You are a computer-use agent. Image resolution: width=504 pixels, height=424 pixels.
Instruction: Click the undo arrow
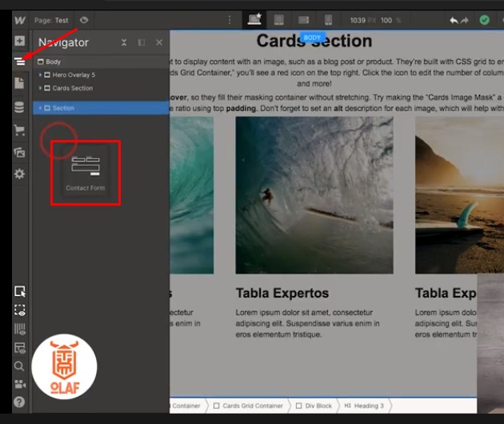click(x=454, y=21)
